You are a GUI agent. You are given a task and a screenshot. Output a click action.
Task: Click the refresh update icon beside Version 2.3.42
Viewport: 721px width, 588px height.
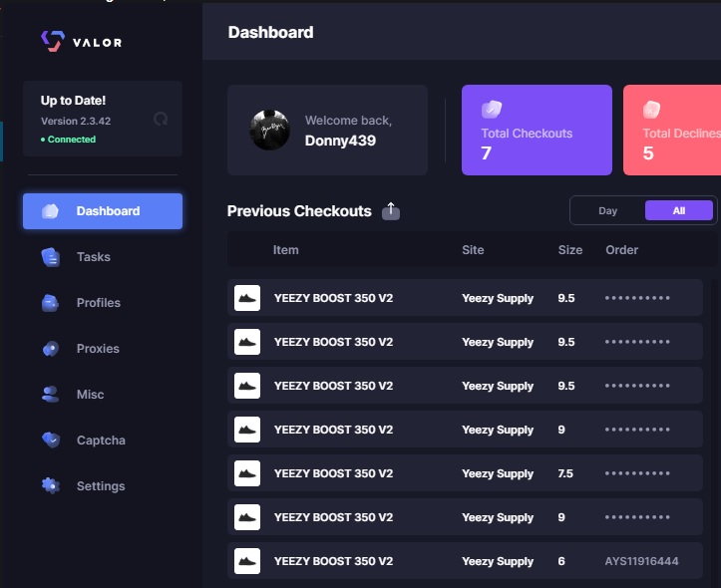pos(161,120)
